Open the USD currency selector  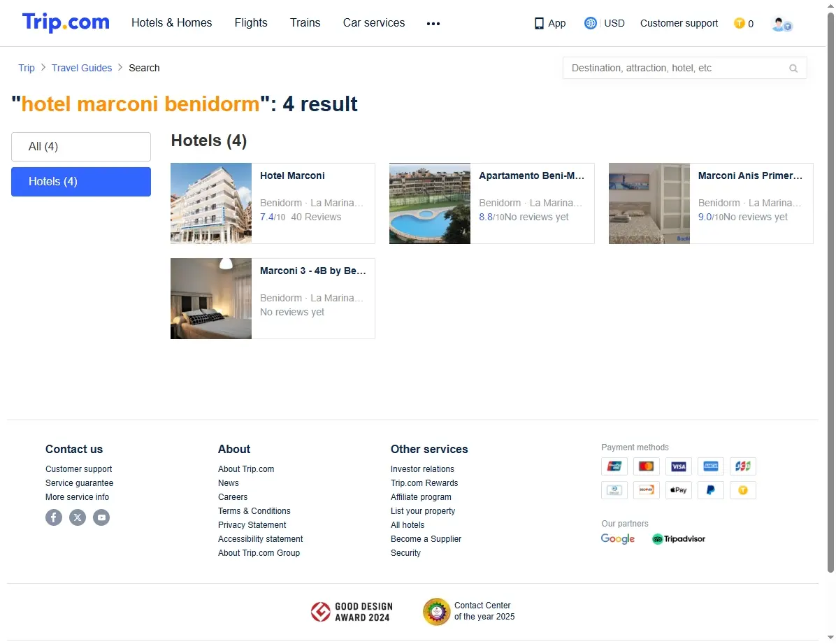tap(614, 23)
